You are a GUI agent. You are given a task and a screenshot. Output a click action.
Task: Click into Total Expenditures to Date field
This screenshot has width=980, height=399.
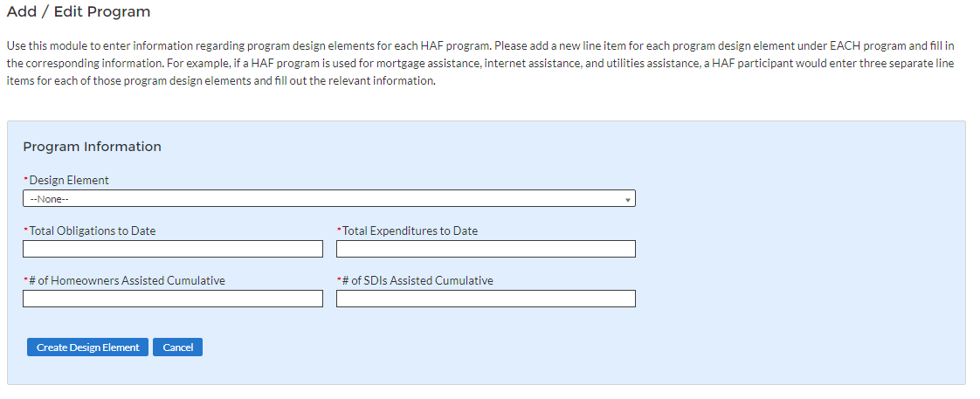point(486,249)
